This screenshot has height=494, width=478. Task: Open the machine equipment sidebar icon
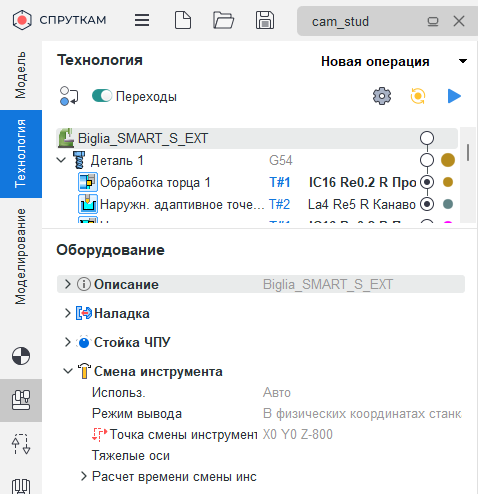point(21,400)
